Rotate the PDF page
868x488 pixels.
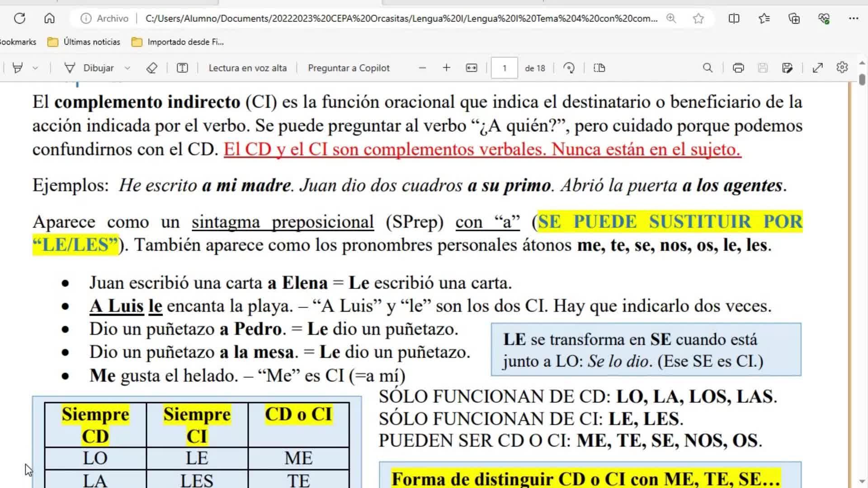click(569, 68)
